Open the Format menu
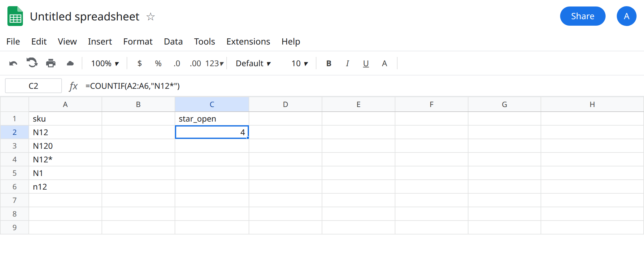The image size is (644, 266). [138, 41]
